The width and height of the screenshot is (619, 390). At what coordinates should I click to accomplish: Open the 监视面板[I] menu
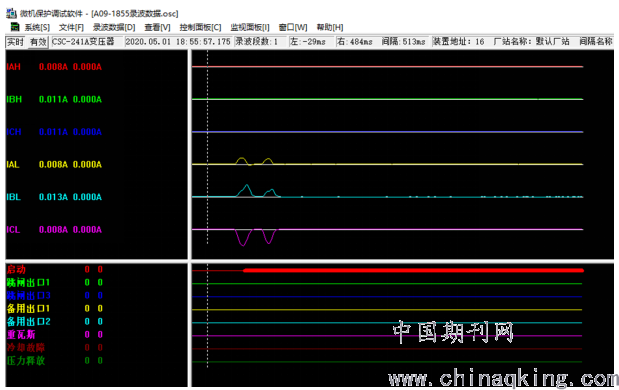[250, 27]
